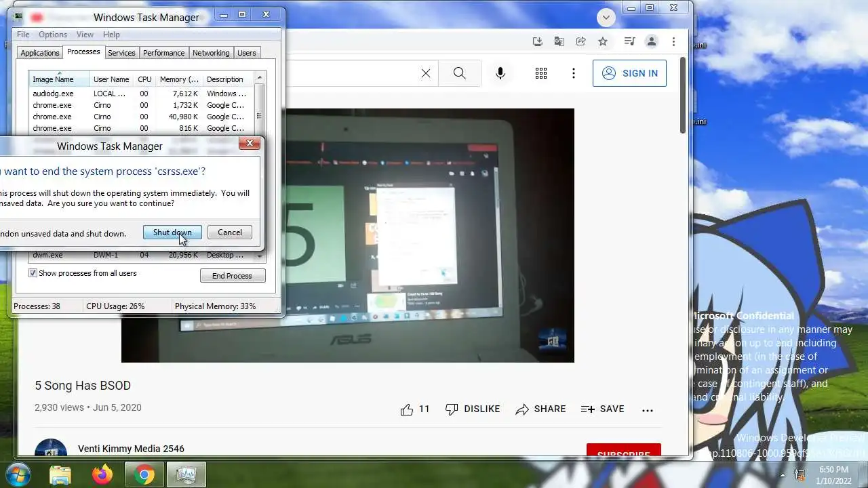Open Chrome media controls icon
Screen dimensions: 868x488
pyautogui.click(x=629, y=41)
